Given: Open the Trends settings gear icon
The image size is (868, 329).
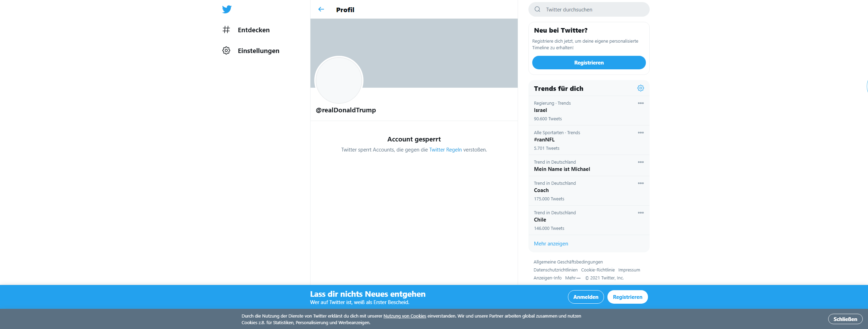Looking at the screenshot, I should click(640, 88).
